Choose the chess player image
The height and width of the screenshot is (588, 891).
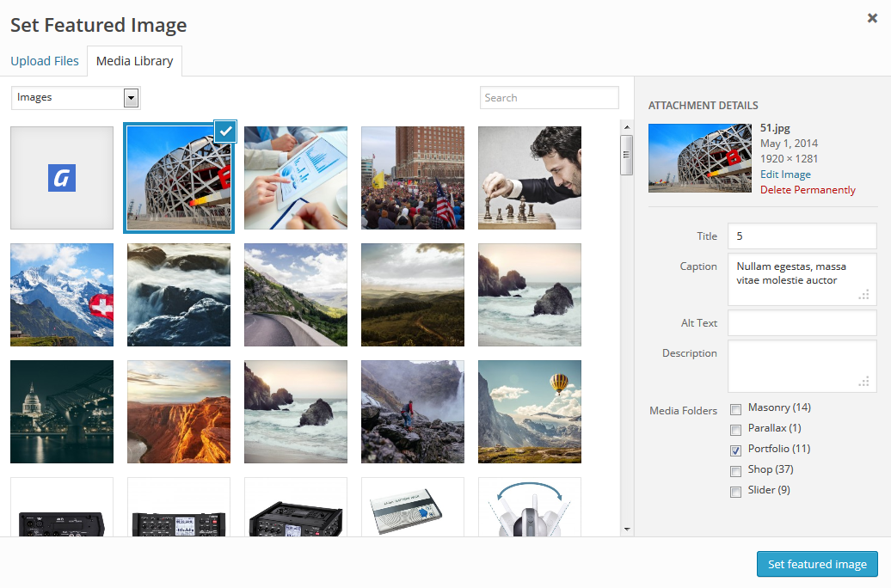point(530,178)
